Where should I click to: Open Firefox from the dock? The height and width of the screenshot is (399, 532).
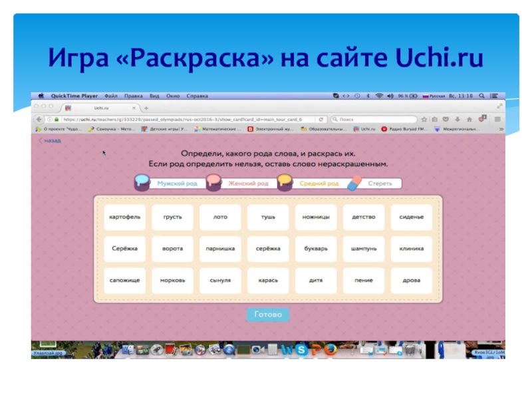[x=330, y=350]
